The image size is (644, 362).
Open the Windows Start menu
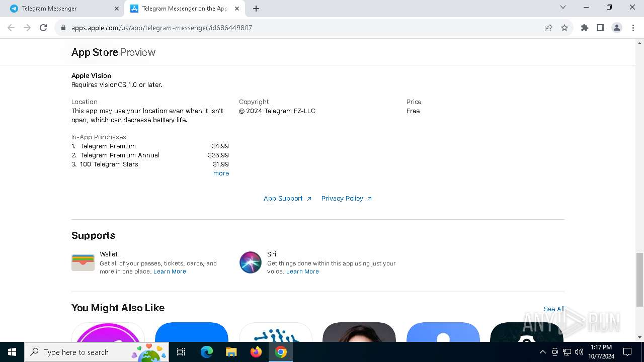pos(12,352)
